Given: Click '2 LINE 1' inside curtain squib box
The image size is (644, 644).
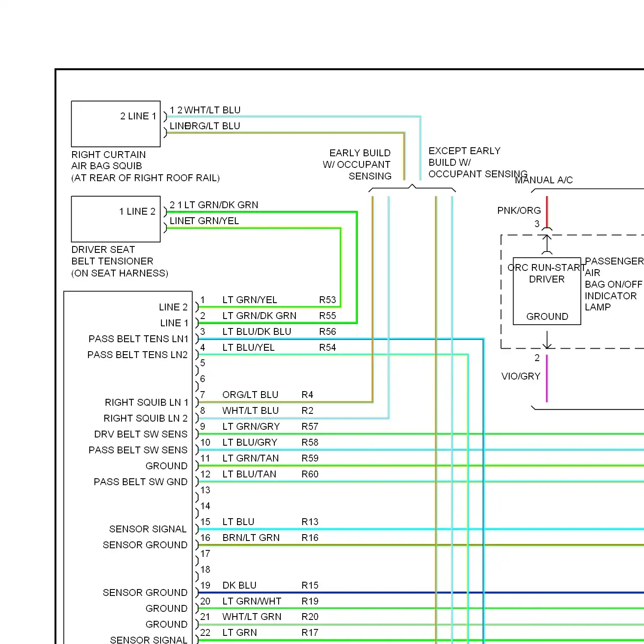Looking at the screenshot, I should tap(138, 116).
